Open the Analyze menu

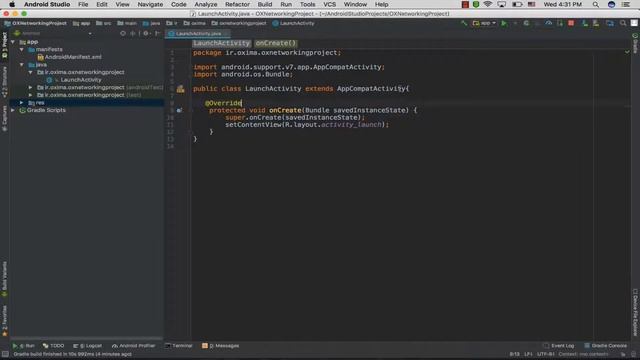(206, 4)
